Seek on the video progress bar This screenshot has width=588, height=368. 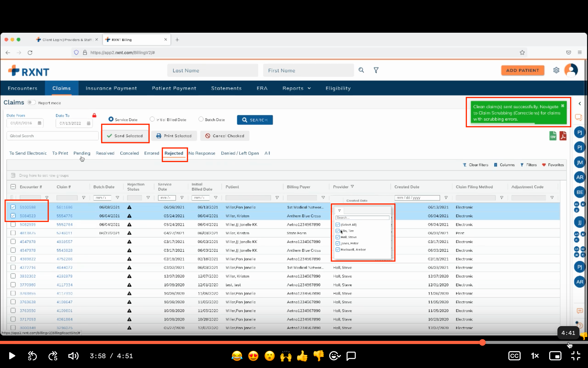(x=294, y=342)
